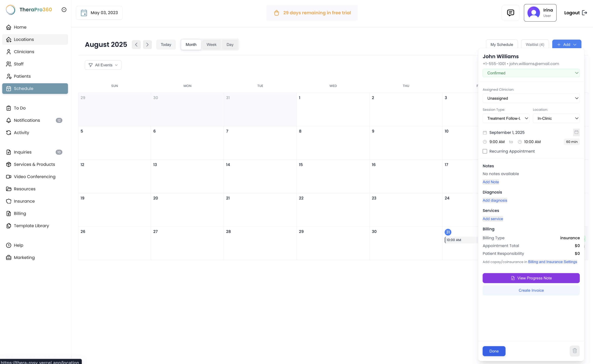Switch to the Day view tab
This screenshot has width=593, height=364.
pyautogui.click(x=230, y=44)
